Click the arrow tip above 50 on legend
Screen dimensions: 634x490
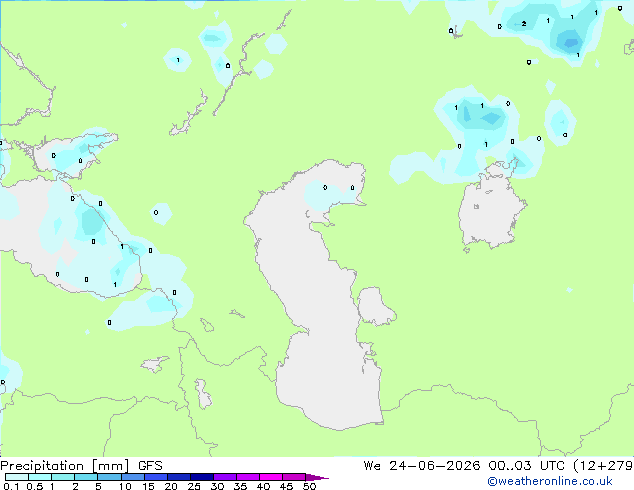click(x=317, y=477)
